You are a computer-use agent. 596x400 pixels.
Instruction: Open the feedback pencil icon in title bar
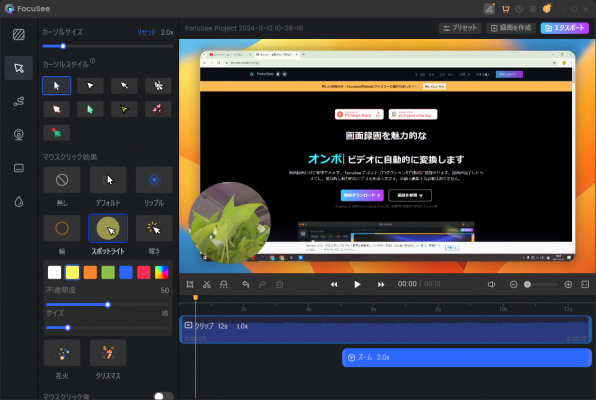point(489,9)
